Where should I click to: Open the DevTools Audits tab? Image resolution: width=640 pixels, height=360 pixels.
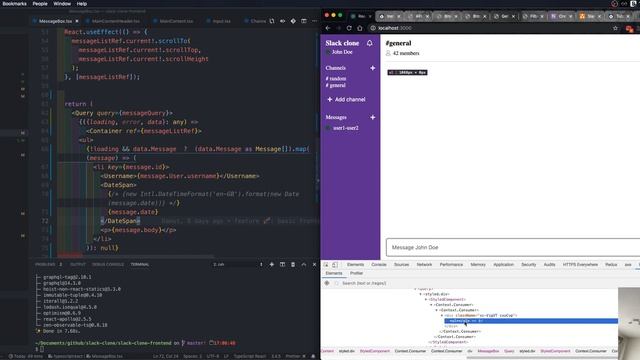click(549, 264)
